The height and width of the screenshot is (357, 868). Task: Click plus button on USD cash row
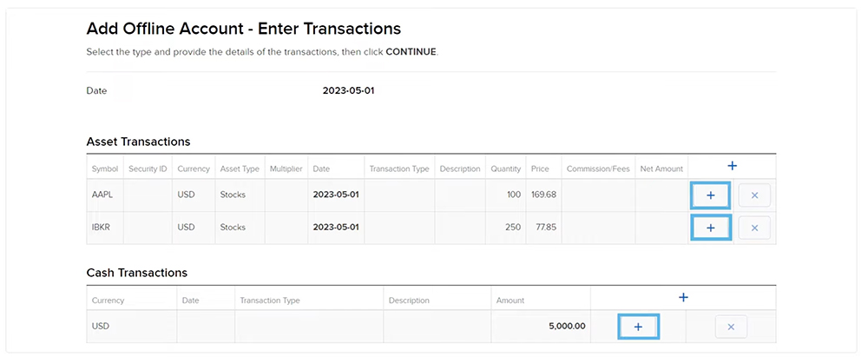point(638,327)
